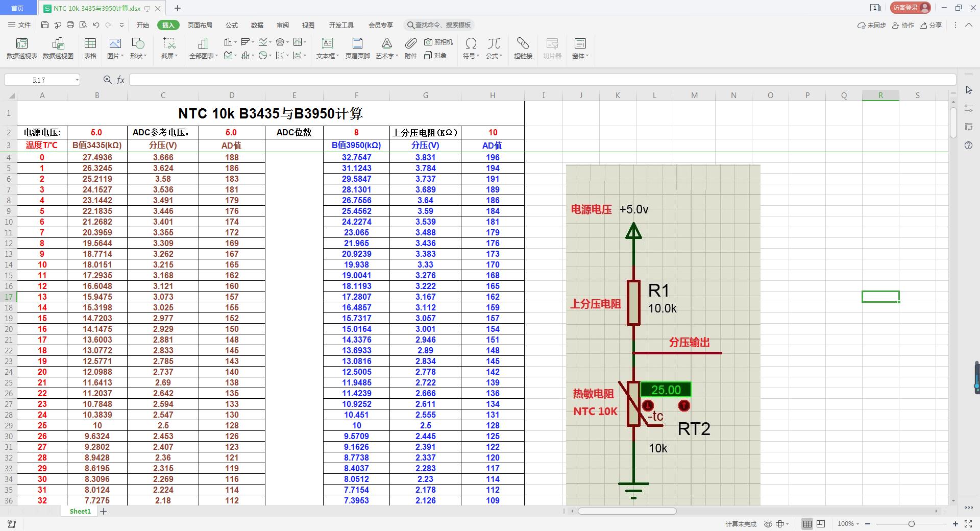
Task: Click the cell name box showing R17
Action: click(42, 80)
